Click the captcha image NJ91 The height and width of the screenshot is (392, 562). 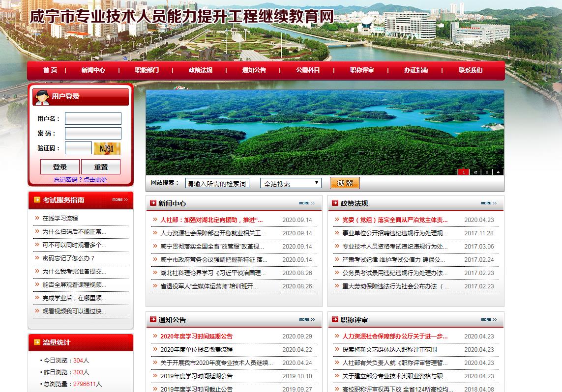107,148
